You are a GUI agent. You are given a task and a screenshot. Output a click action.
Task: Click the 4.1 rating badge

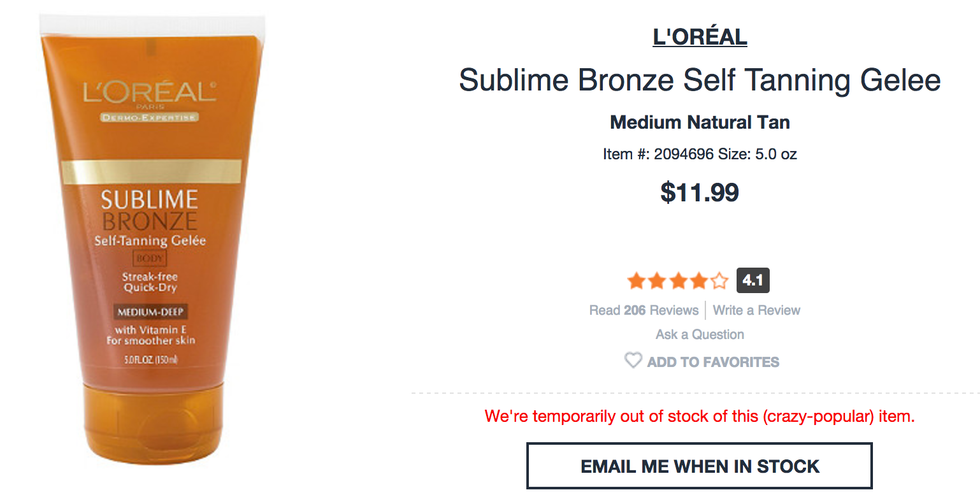click(753, 281)
